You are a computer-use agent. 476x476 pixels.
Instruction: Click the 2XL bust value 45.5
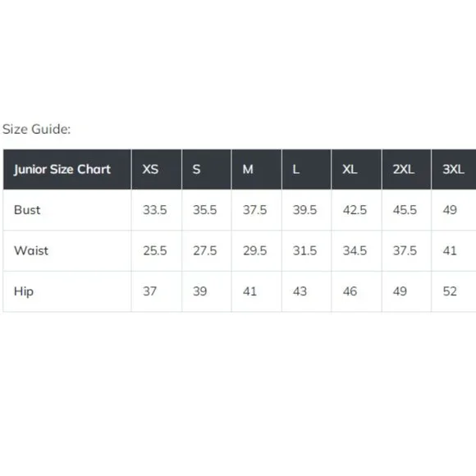[405, 210]
